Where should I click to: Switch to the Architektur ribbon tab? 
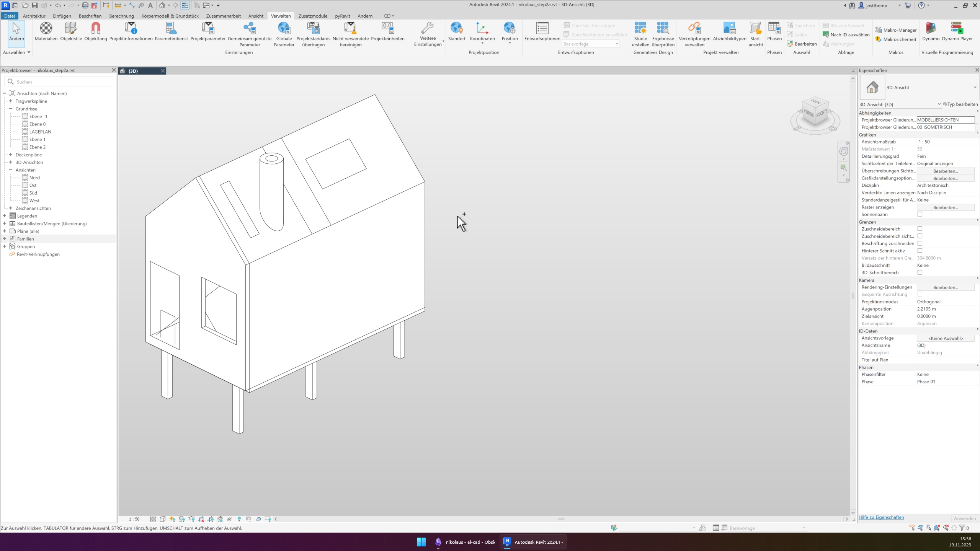[x=34, y=16]
